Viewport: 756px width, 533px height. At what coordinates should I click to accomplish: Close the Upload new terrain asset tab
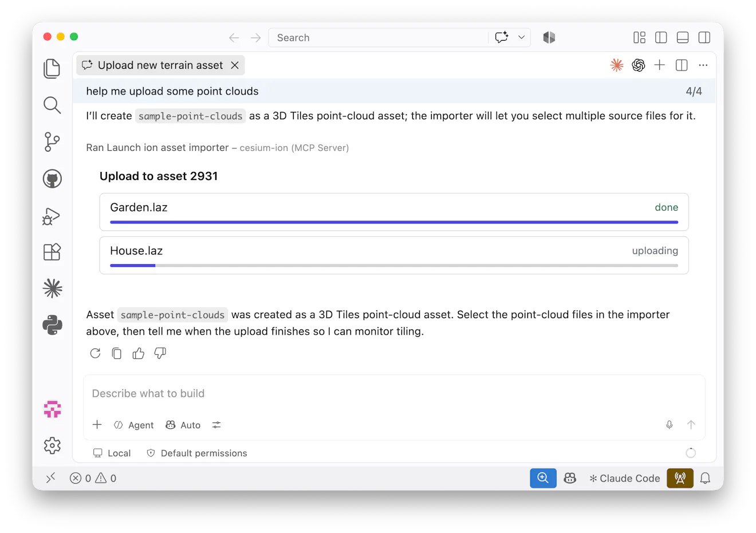pos(235,65)
